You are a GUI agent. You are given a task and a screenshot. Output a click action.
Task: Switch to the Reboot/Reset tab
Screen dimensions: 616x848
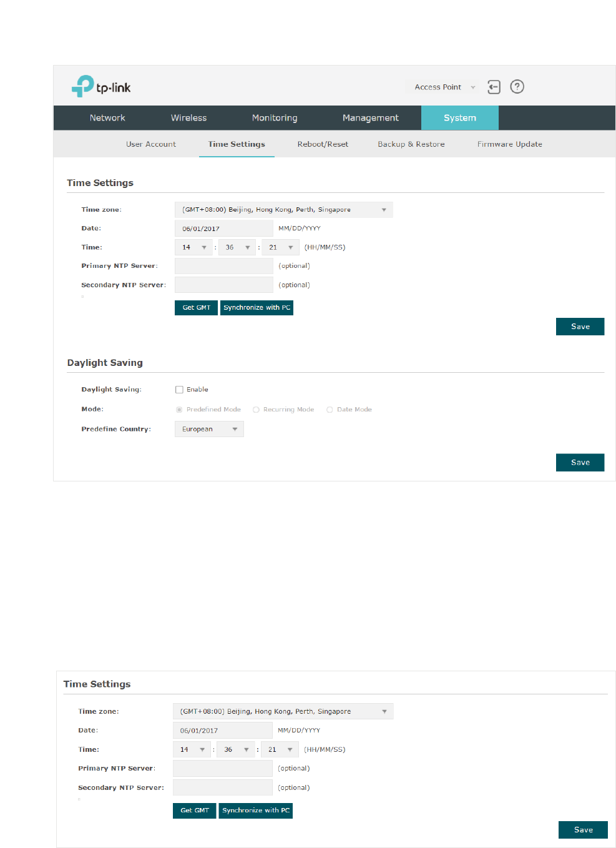click(x=323, y=144)
